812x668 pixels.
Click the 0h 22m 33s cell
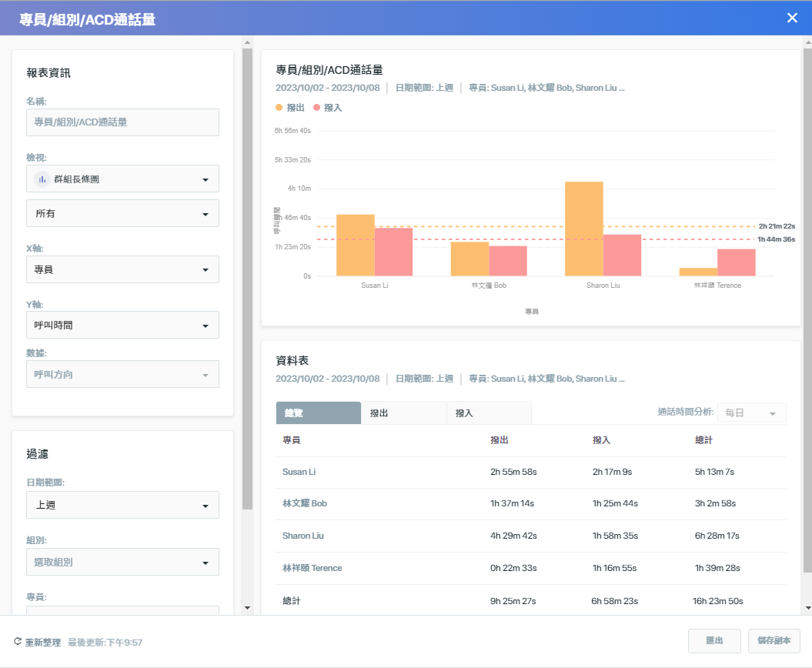click(513, 568)
